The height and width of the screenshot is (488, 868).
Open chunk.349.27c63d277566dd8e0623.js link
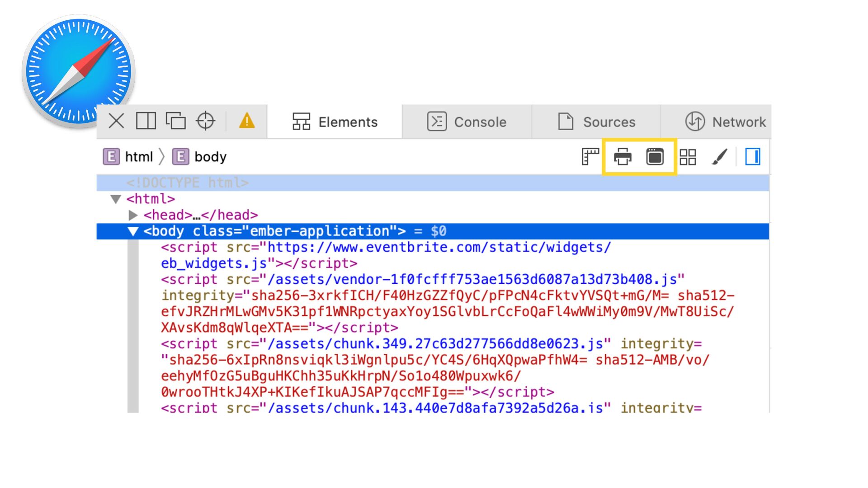pos(435,344)
